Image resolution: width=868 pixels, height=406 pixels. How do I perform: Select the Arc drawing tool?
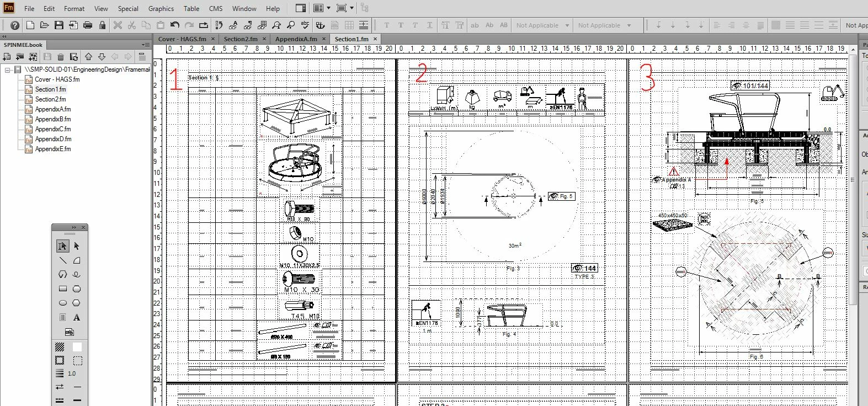77,260
